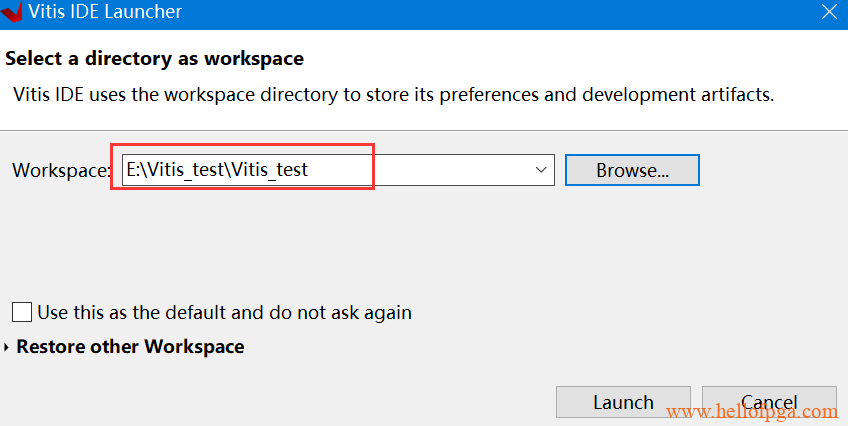Launch Vitis with the selected workspace
The image size is (848, 426).
pos(623,402)
